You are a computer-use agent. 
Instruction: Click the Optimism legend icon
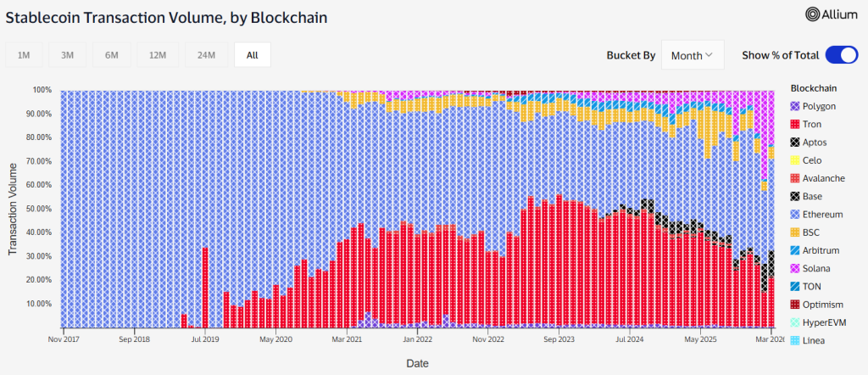[795, 305]
